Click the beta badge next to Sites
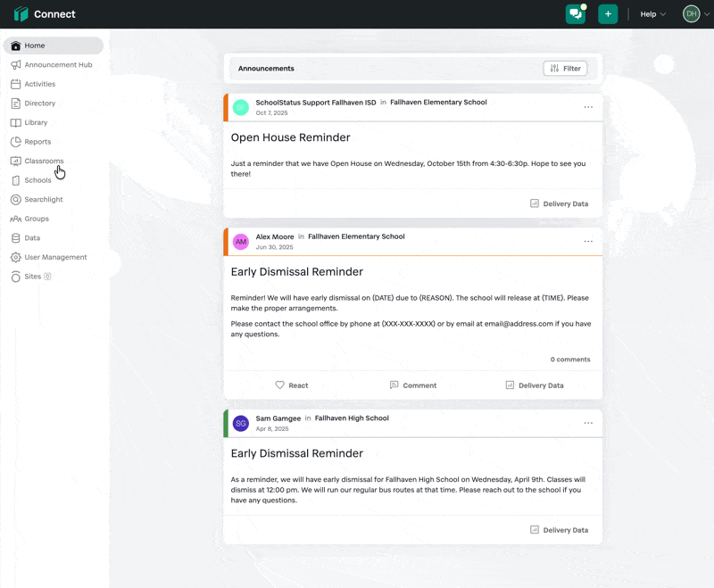Screen dimensions: 714x588 pos(47,277)
